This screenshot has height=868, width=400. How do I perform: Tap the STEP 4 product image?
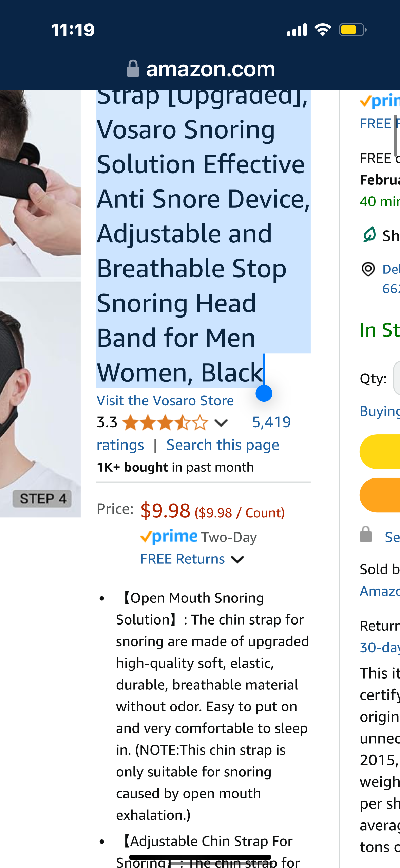(x=40, y=399)
